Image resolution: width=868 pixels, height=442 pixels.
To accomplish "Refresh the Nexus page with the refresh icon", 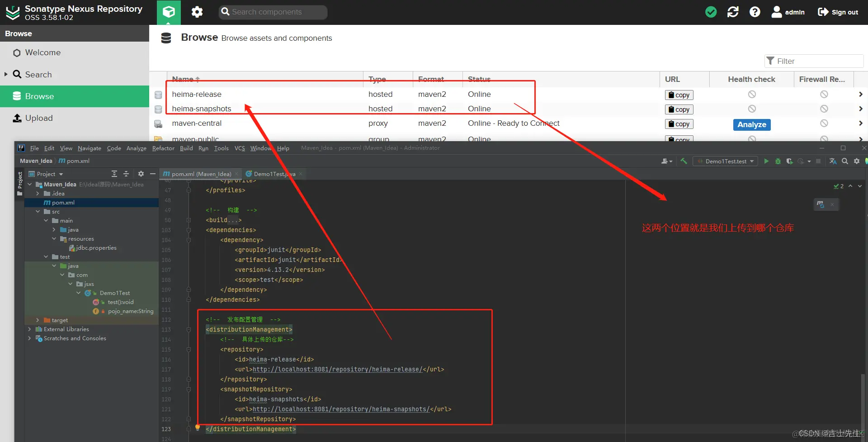I will click(733, 12).
